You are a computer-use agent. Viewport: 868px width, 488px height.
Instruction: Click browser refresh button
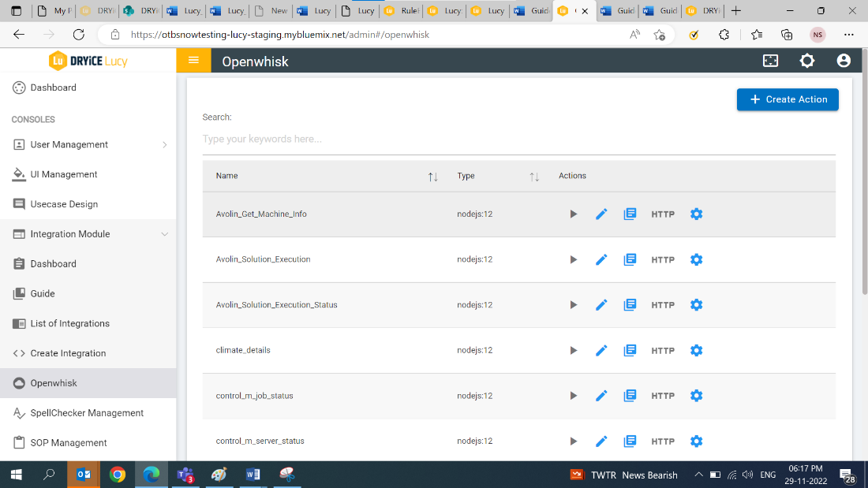[x=79, y=35]
